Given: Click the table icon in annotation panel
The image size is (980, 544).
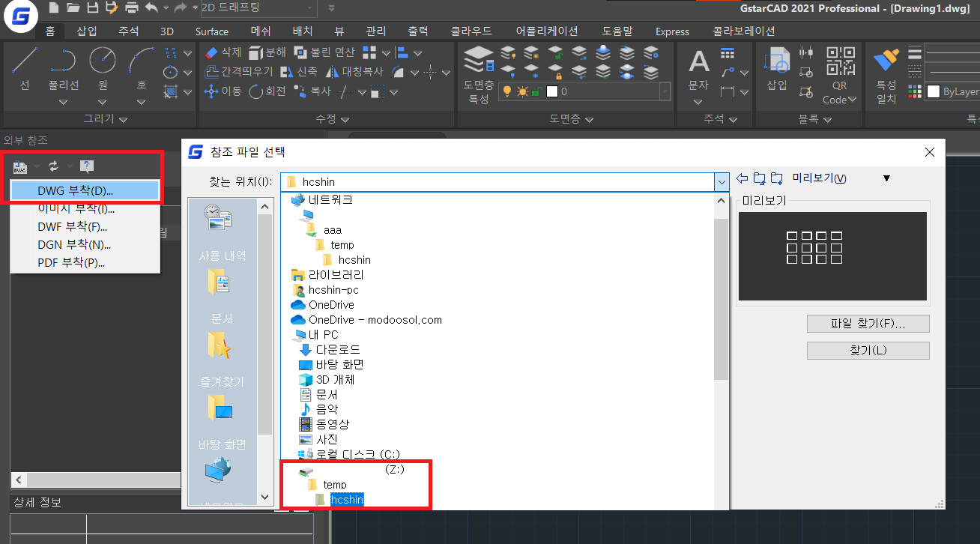Looking at the screenshot, I should click(728, 53).
